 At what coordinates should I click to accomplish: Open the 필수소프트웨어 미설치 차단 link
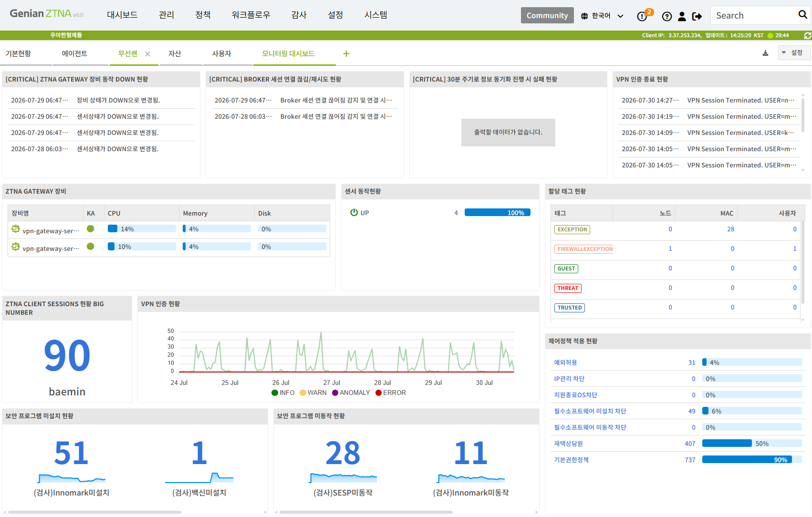pyautogui.click(x=590, y=411)
